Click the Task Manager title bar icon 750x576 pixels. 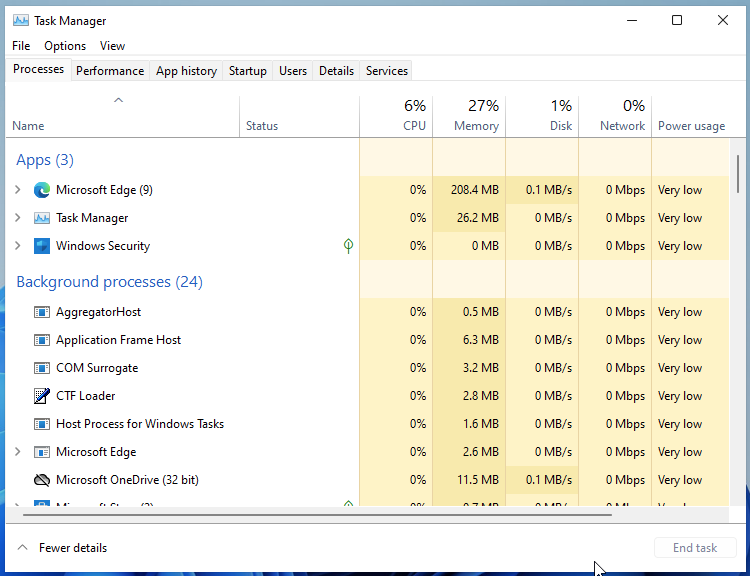pyautogui.click(x=21, y=21)
